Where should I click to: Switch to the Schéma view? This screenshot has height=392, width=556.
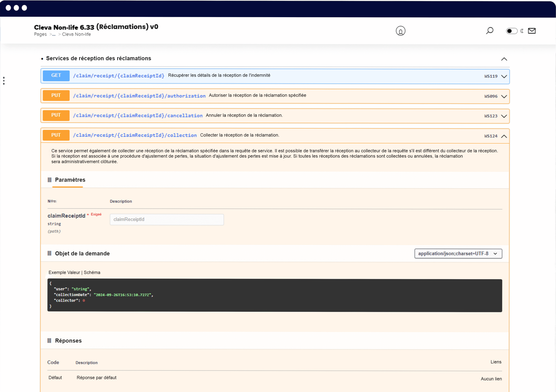[x=92, y=272]
